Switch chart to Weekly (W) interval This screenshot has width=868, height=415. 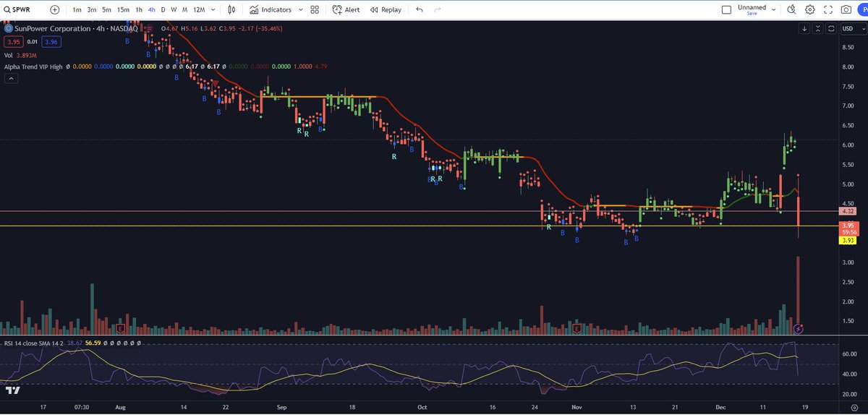174,10
